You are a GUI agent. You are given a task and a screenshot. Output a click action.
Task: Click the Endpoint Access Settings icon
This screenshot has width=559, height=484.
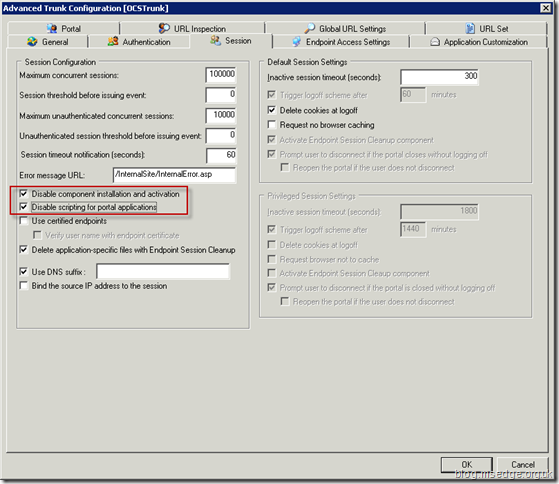(296, 42)
